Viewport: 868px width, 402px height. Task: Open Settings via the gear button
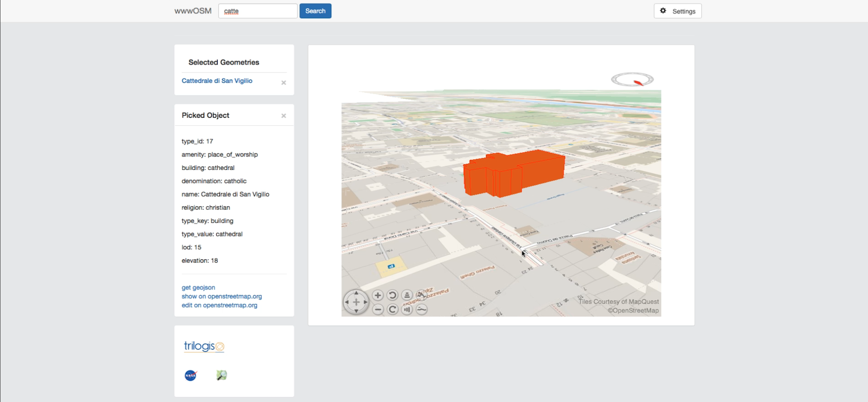pos(677,11)
